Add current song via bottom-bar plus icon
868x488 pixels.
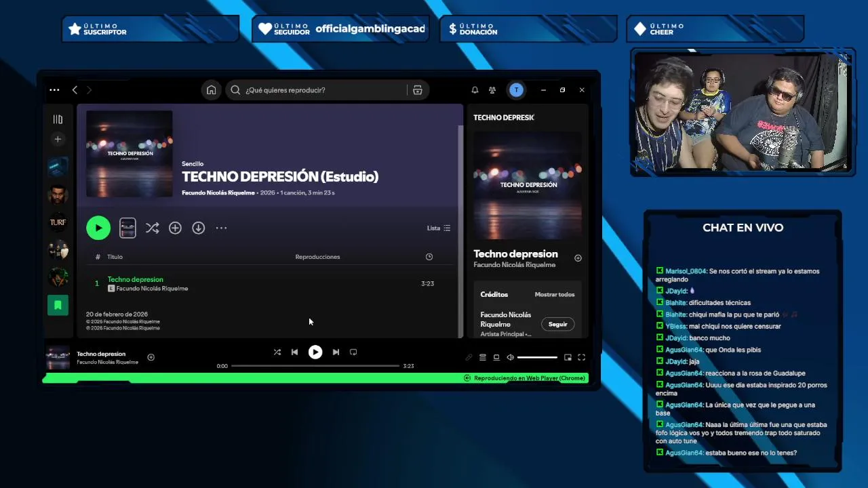(151, 357)
